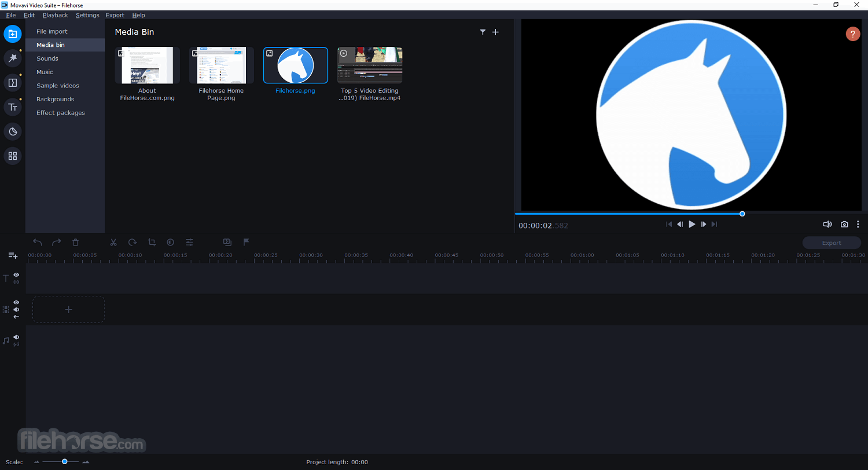Open the Stickers tab icon
Screen dimensions: 868x470
(x=13, y=131)
